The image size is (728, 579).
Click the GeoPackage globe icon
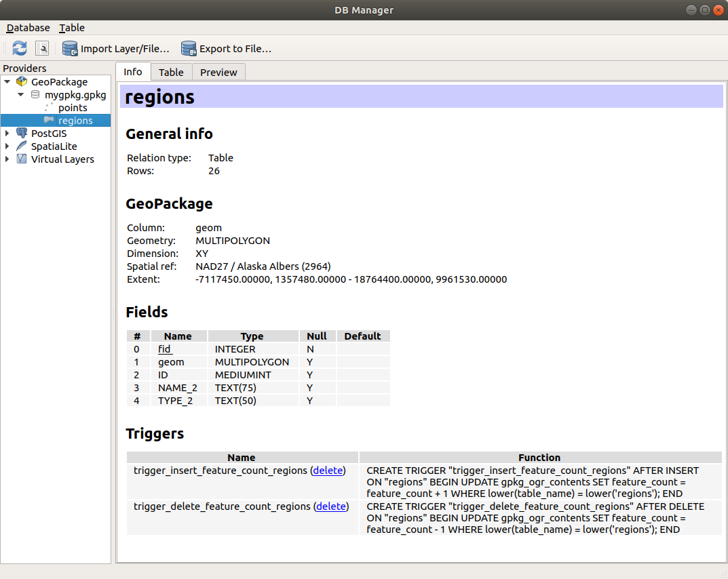tap(22, 81)
